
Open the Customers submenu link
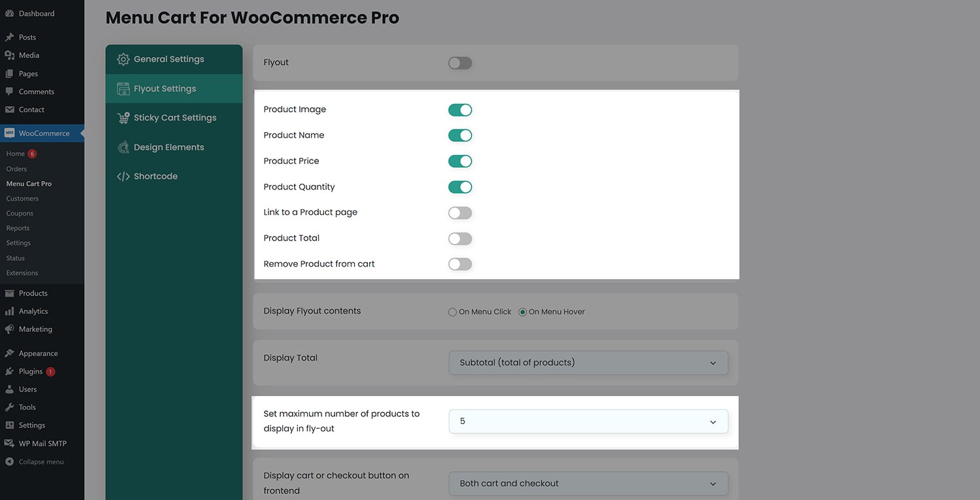click(22, 199)
